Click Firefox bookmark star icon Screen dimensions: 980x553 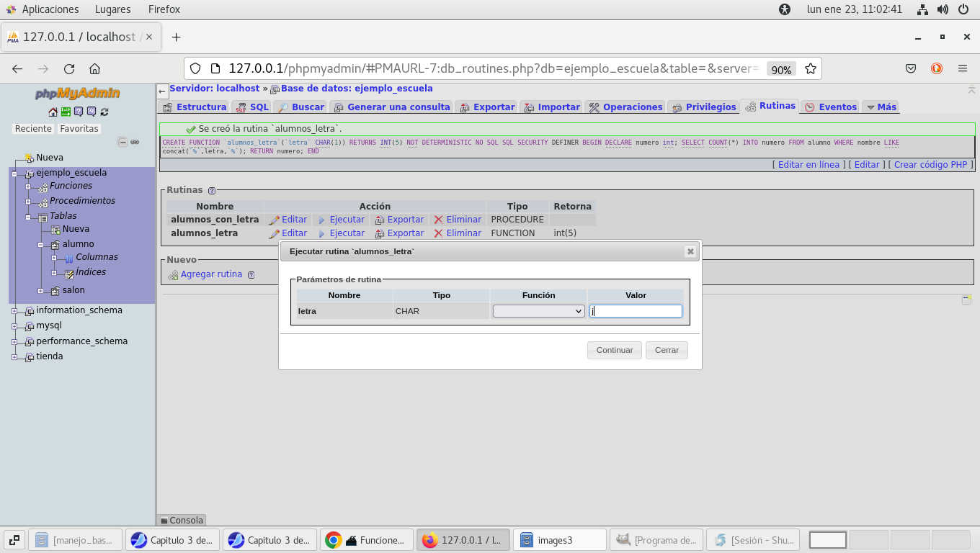click(x=811, y=69)
